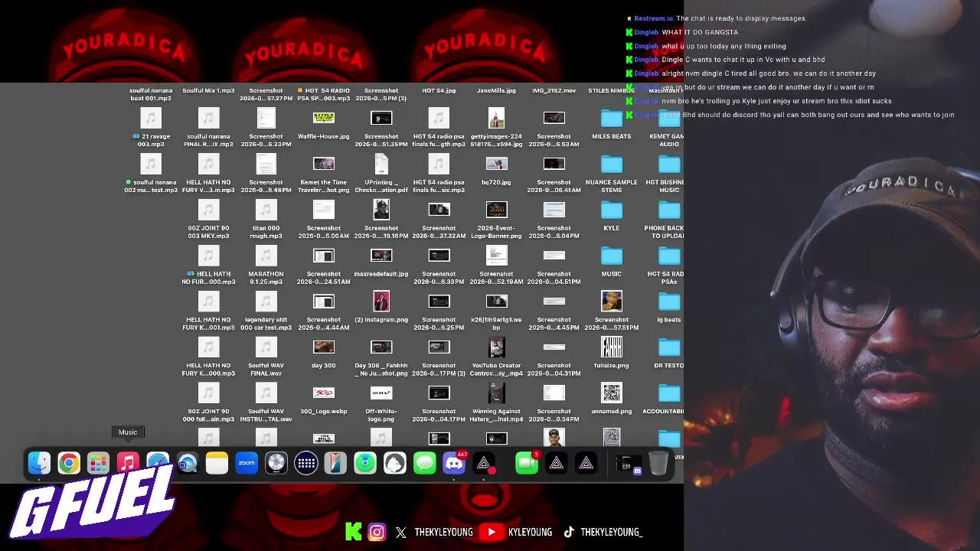Open the Messages app in dock
980x551 pixels.
[x=424, y=463]
